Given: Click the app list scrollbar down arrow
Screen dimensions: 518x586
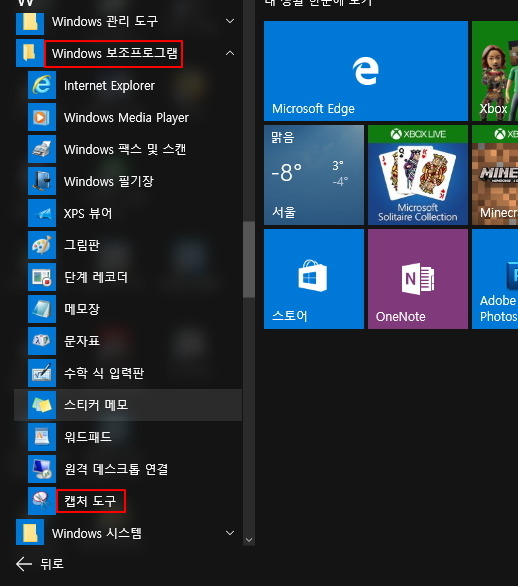Looking at the screenshot, I should pos(249,540).
